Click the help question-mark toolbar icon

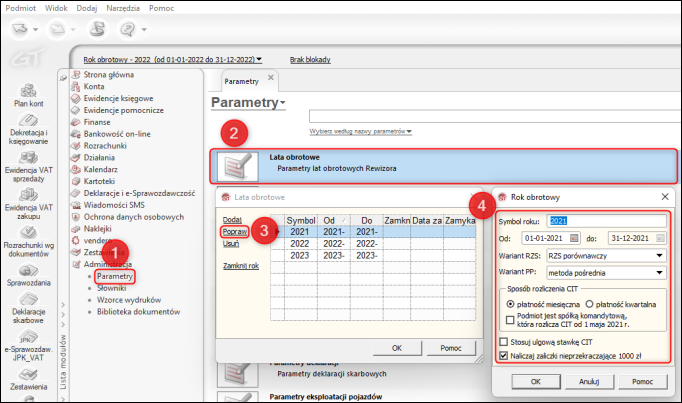click(128, 29)
